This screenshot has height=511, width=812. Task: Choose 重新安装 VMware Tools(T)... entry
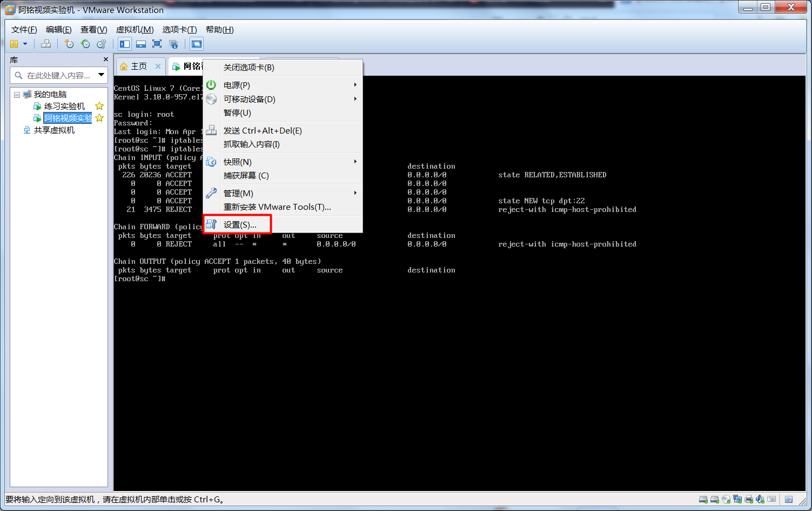click(x=283, y=207)
